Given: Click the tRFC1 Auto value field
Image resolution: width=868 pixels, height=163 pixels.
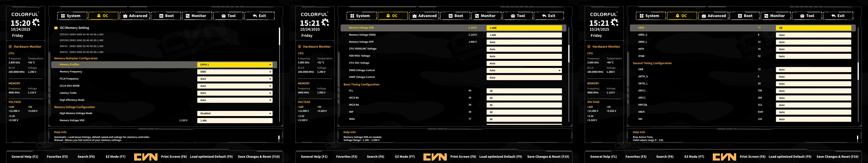Looking at the screenshot, I should 813,91.
